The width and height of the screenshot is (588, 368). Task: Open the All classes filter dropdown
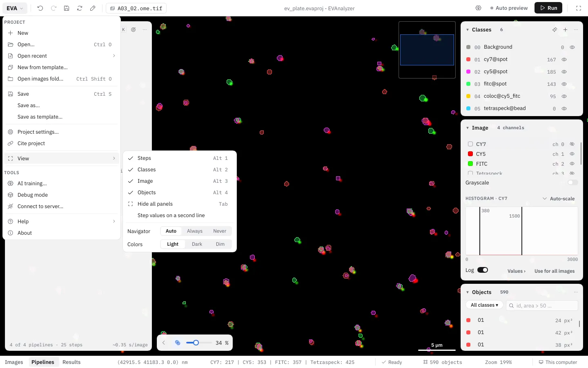(x=484, y=305)
